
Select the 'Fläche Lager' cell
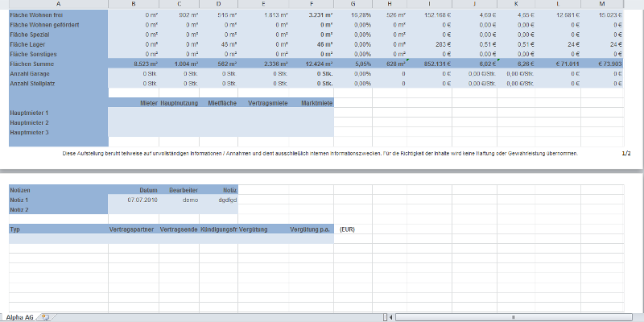coord(58,44)
